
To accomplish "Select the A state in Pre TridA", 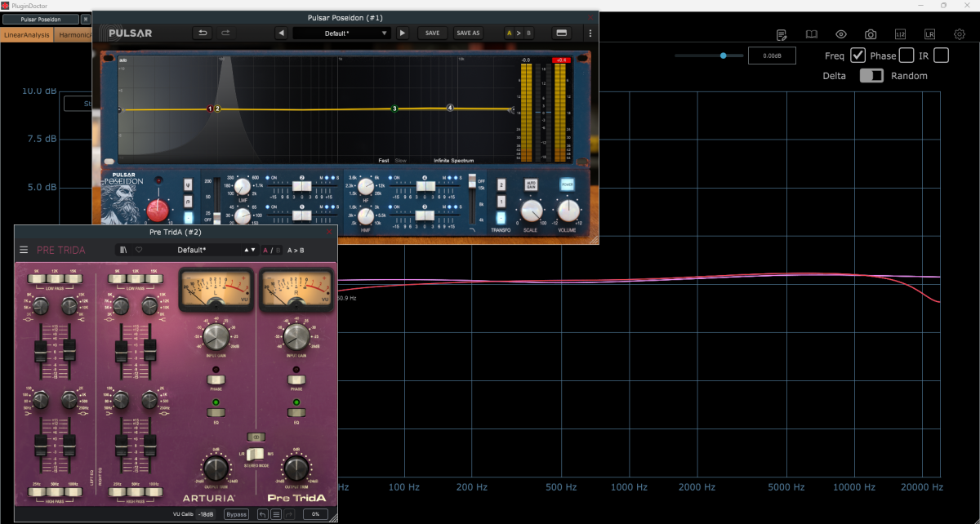I will point(265,250).
